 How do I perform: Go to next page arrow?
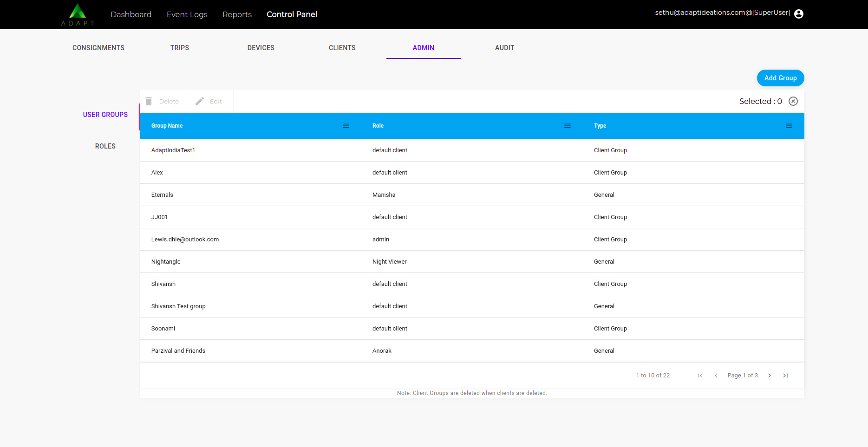pyautogui.click(x=770, y=376)
